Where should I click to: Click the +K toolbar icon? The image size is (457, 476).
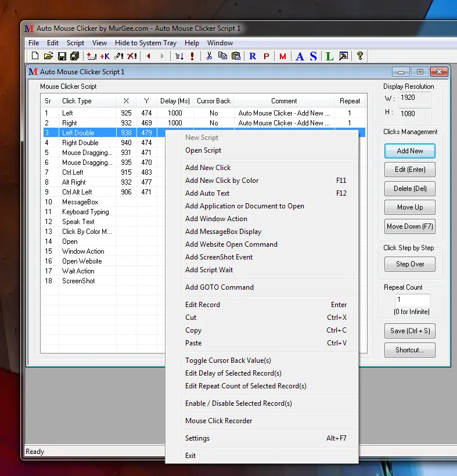pos(105,56)
